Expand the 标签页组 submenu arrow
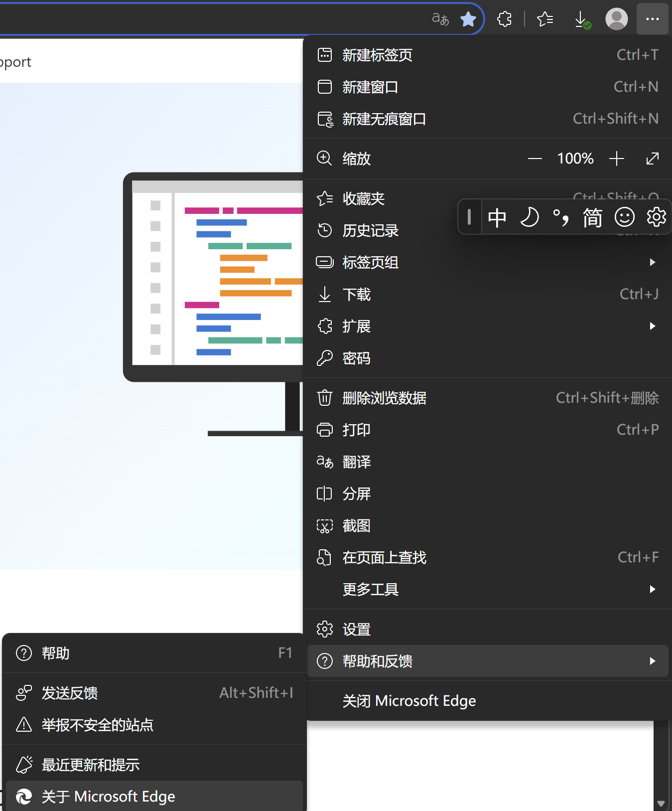672x811 pixels. click(x=653, y=262)
